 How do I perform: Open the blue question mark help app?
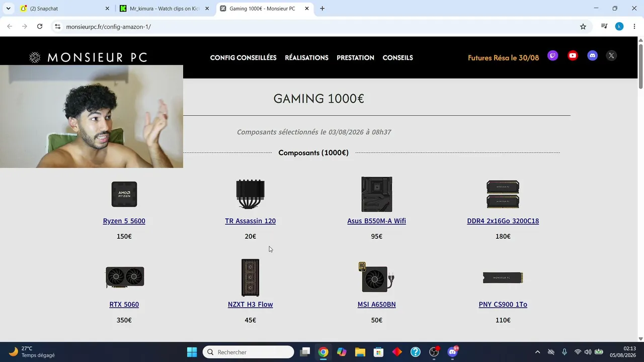point(416,352)
